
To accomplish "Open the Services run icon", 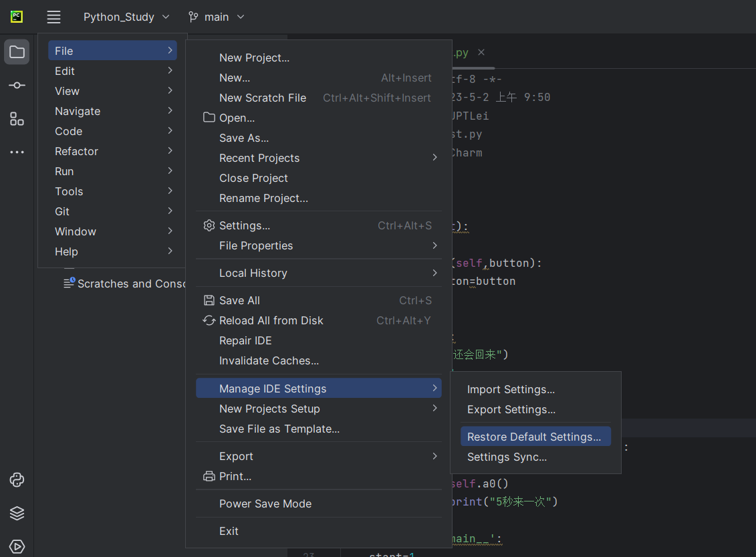I will click(x=17, y=546).
